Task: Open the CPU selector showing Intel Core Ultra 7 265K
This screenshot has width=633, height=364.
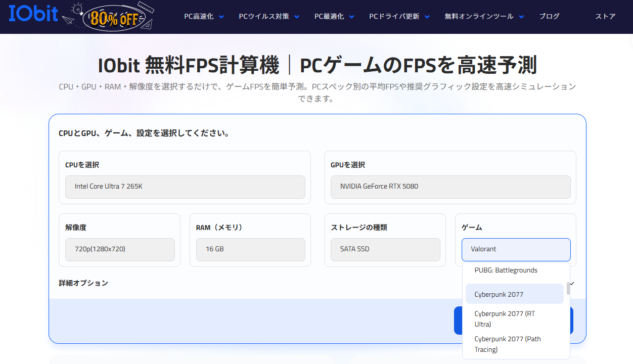Action: tap(185, 187)
